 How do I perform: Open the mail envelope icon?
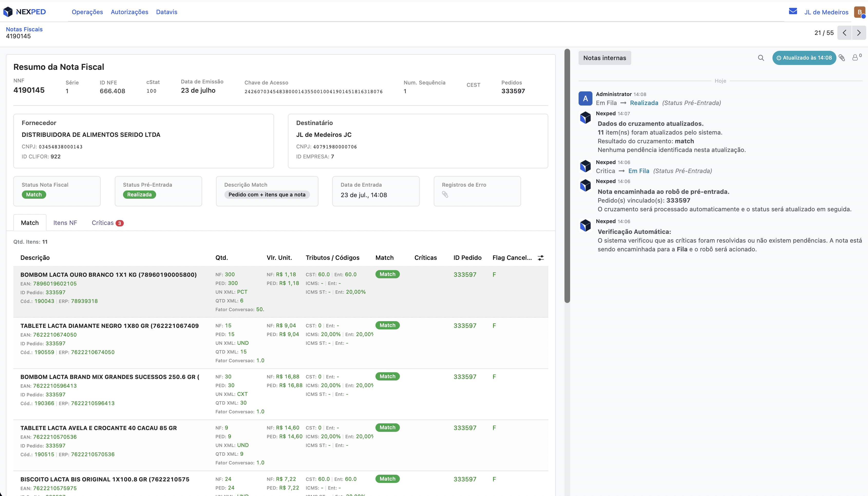[x=793, y=12]
